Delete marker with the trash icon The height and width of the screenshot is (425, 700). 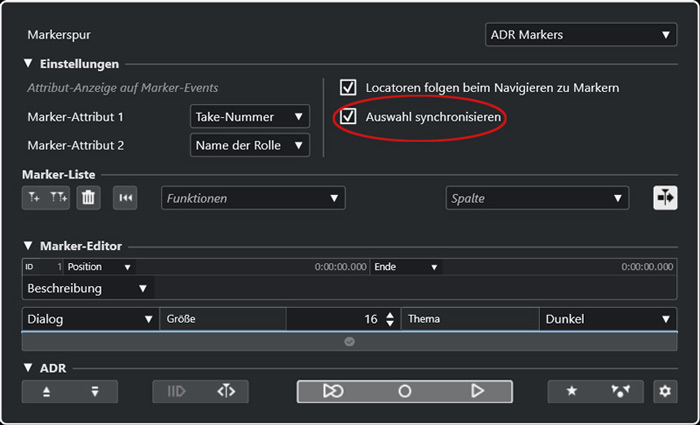(88, 198)
